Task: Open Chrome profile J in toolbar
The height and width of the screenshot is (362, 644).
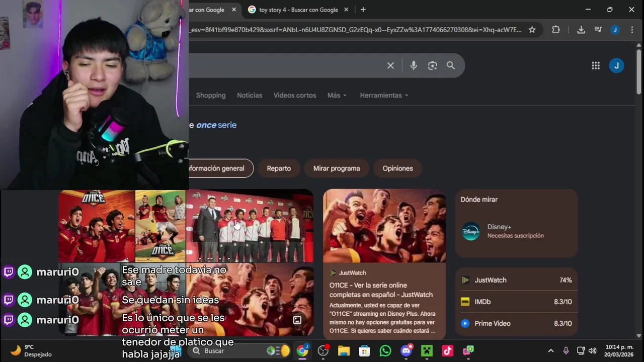Action: [x=615, y=30]
